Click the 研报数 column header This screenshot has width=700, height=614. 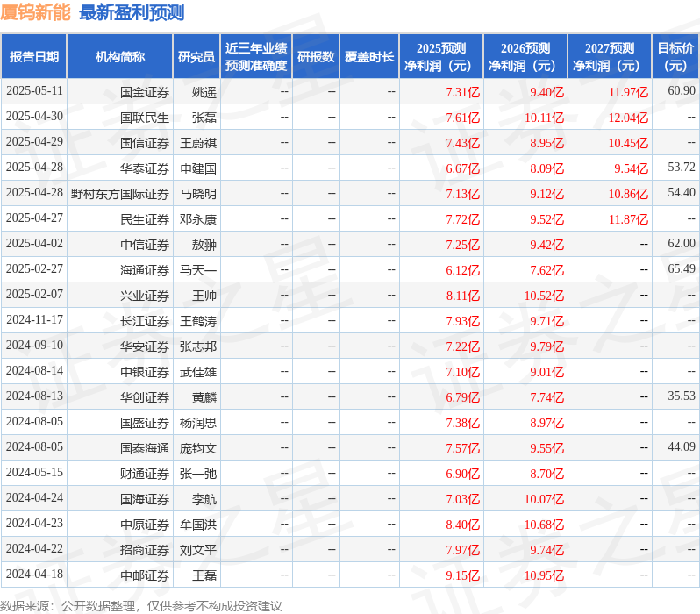[316, 57]
